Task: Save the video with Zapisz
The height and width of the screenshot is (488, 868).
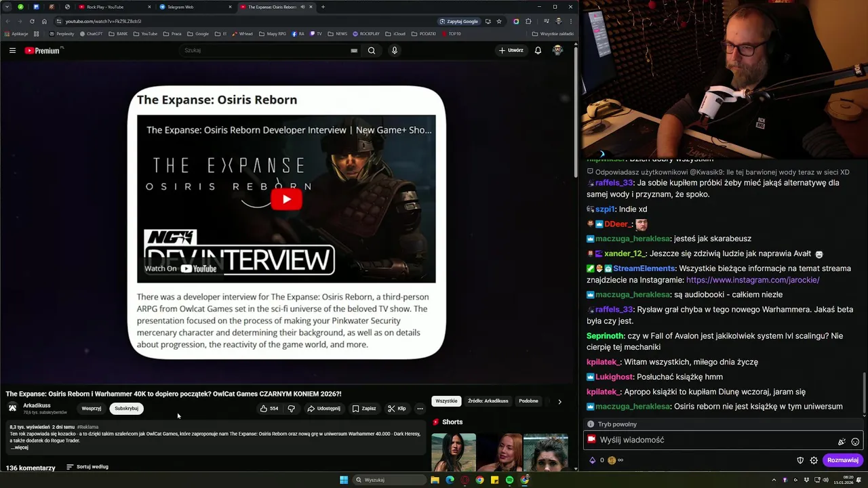Action: coord(364,409)
